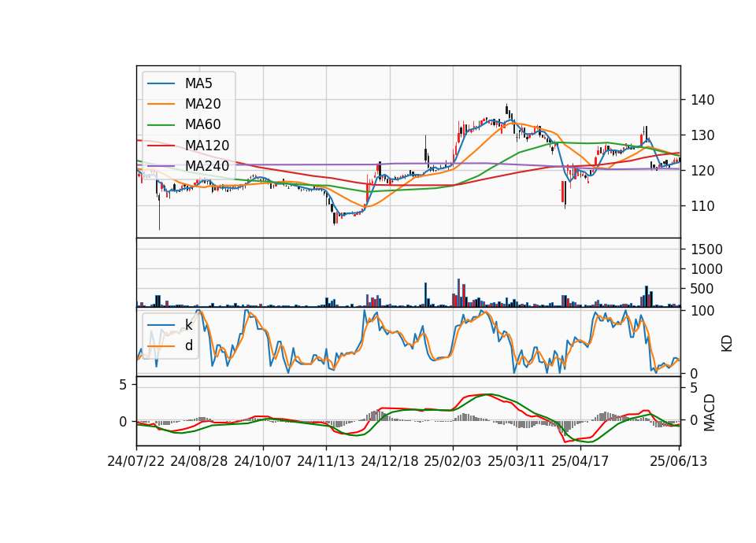The image size is (756, 543).
Task: Click the MA60 legend label
Action: [202, 125]
